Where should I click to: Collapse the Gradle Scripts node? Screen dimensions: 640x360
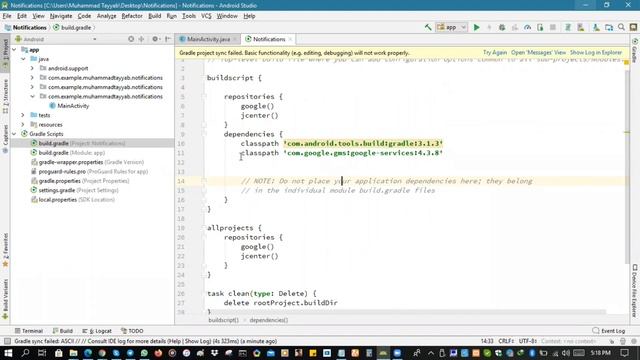[x=15, y=134]
